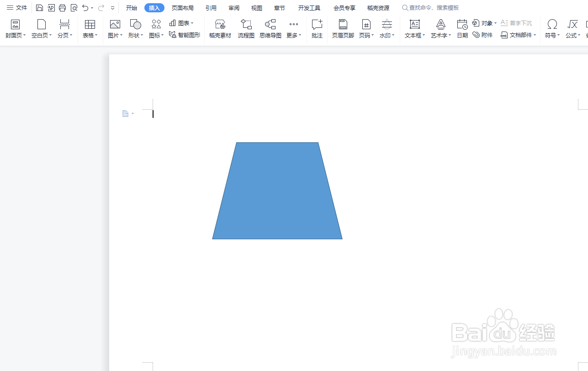Select the 插入 tab
588x371 pixels.
(154, 8)
